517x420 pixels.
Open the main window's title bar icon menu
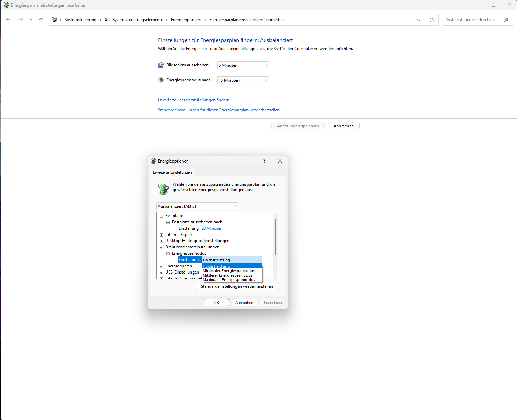[x=6, y=5]
